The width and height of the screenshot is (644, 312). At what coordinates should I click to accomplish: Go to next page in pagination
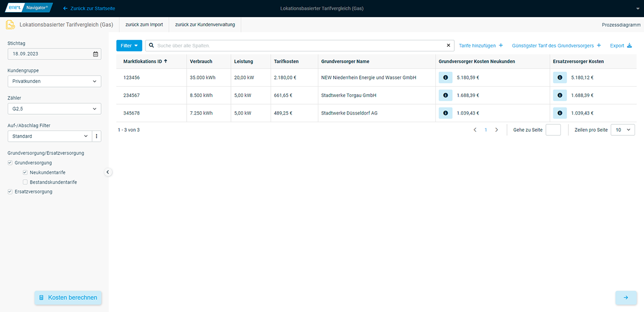click(x=497, y=130)
